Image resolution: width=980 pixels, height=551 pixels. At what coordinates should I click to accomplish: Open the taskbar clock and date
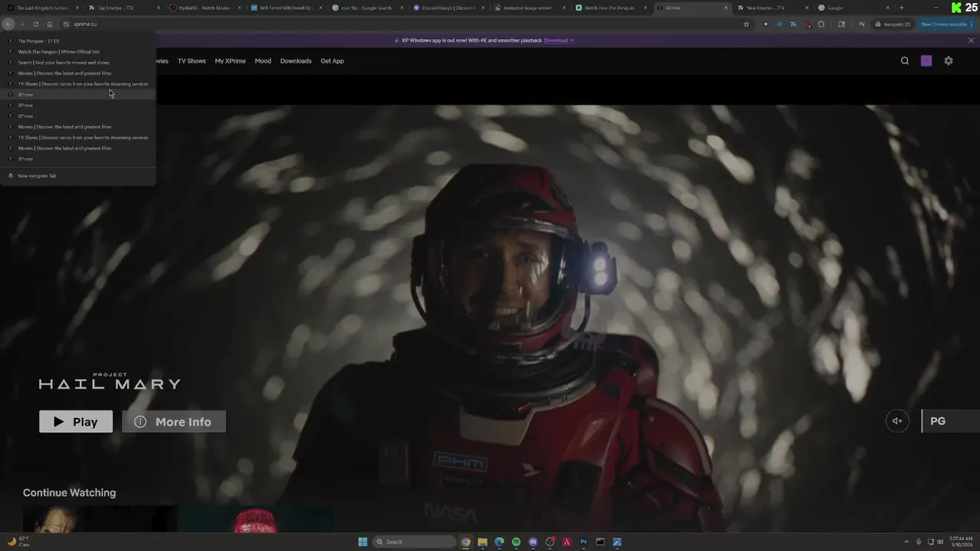(960, 542)
